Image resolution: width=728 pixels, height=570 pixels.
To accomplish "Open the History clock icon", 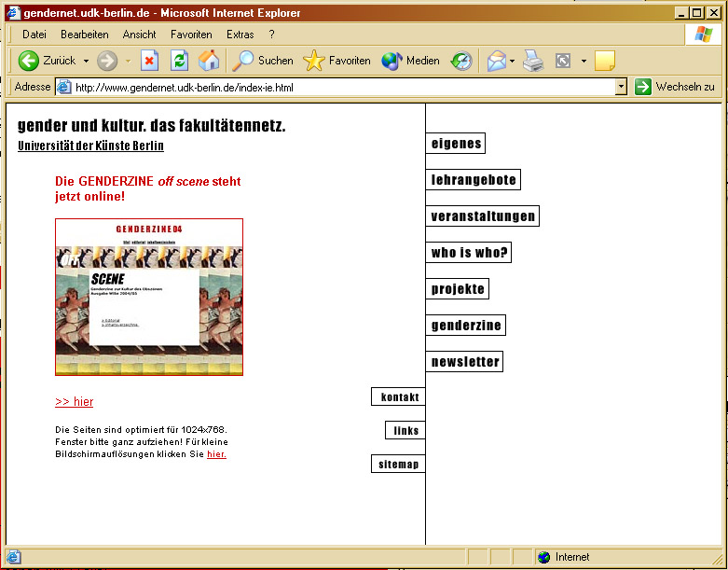I will click(x=461, y=61).
